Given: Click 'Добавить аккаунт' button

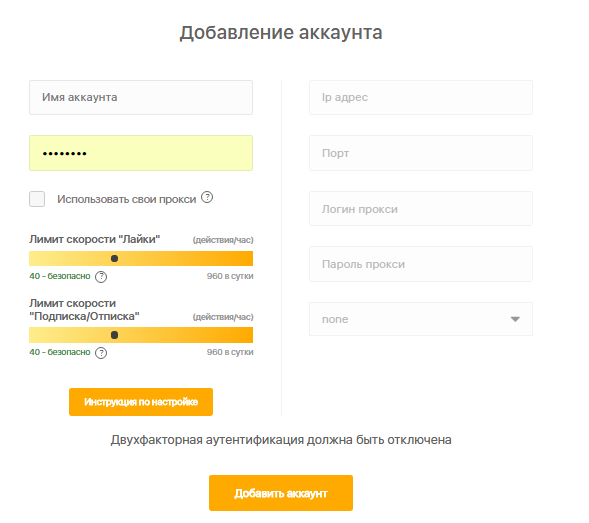Looking at the screenshot, I should [x=281, y=493].
